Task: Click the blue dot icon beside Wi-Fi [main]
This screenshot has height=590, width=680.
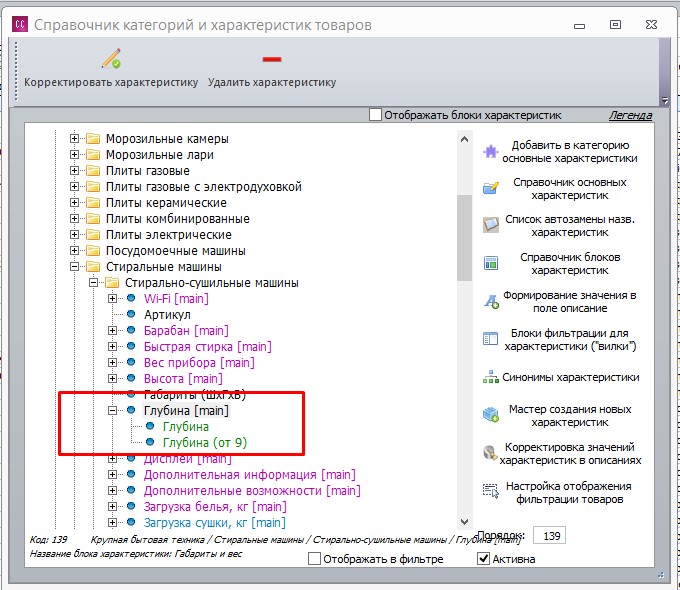Action: tap(131, 298)
